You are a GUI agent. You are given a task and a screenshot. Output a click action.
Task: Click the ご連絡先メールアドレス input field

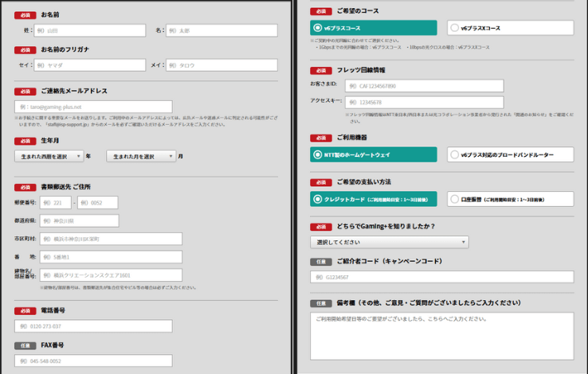93,107
